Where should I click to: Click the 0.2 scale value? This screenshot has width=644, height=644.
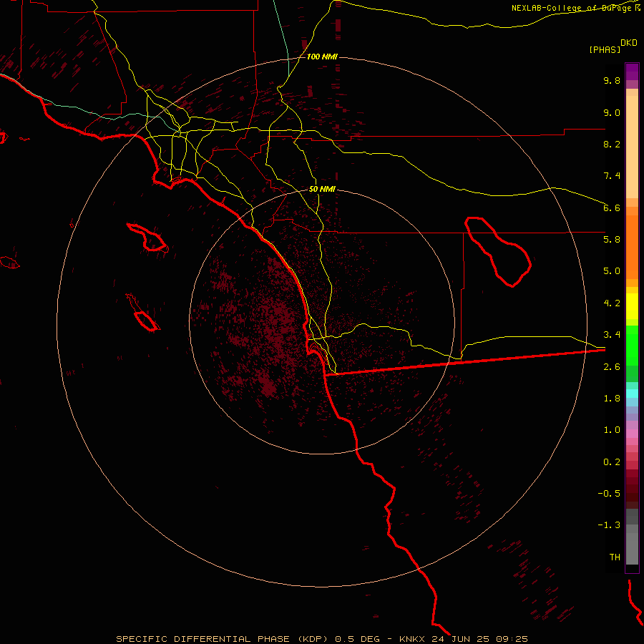pos(612,462)
